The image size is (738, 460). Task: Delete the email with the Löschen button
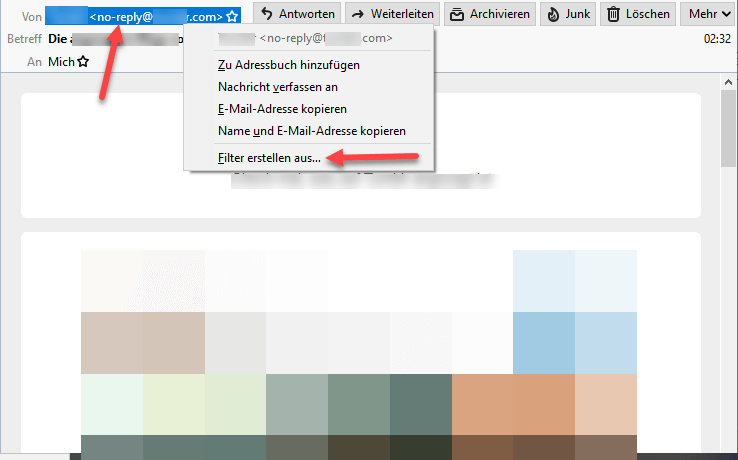coord(638,14)
